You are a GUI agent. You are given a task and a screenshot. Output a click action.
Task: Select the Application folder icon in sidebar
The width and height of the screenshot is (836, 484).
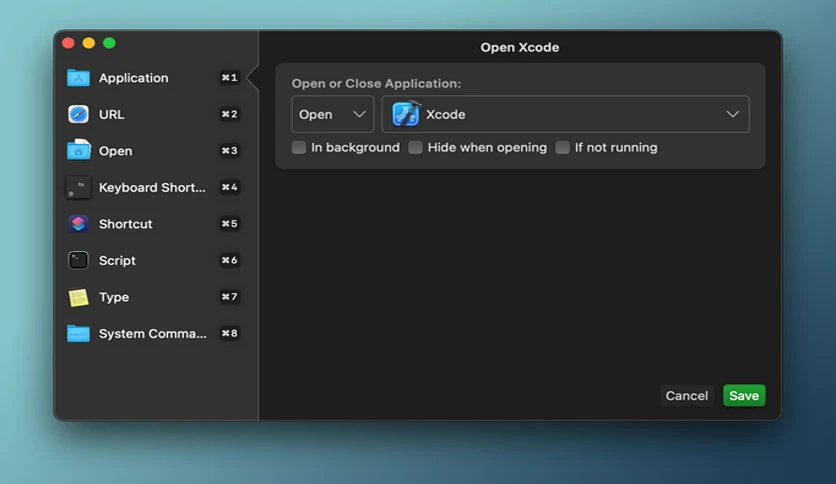click(x=78, y=78)
